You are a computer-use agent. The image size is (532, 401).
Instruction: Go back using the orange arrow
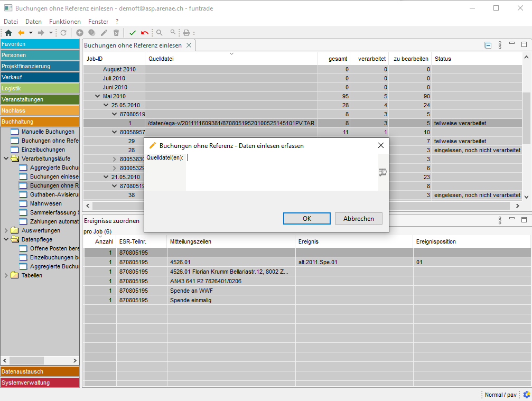(x=21, y=33)
